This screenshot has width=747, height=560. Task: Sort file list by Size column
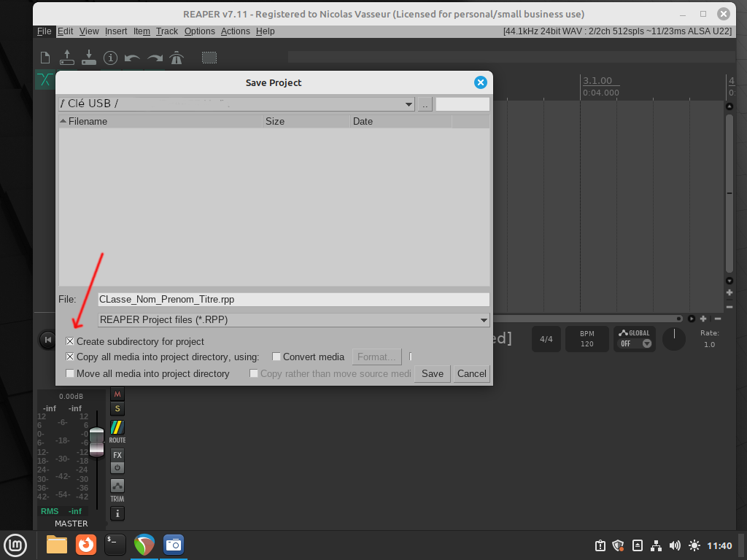point(306,122)
